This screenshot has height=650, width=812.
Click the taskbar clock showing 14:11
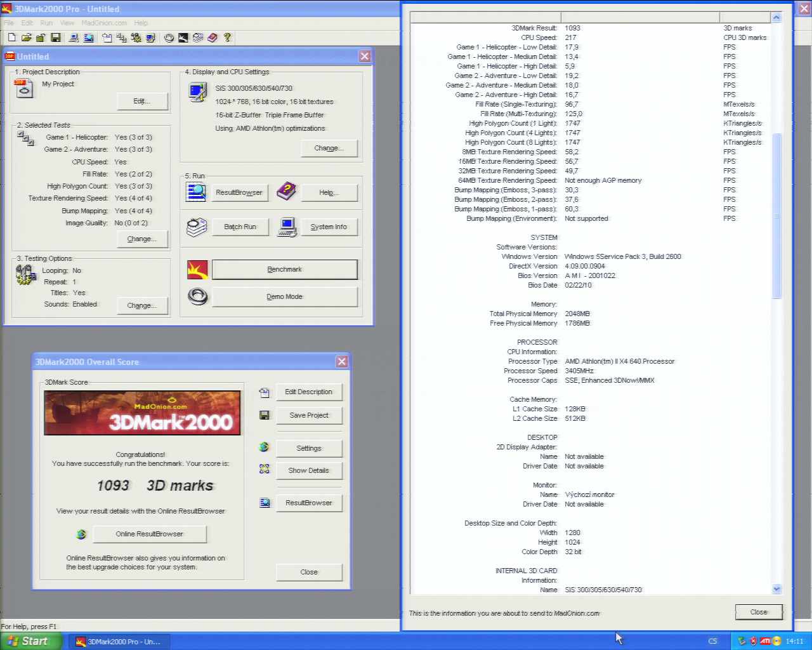point(795,641)
